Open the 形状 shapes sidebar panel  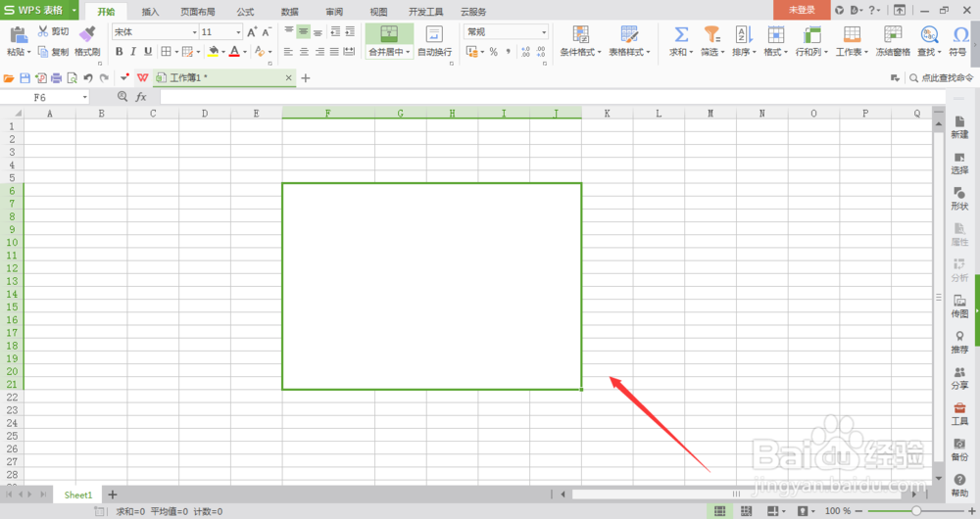959,199
